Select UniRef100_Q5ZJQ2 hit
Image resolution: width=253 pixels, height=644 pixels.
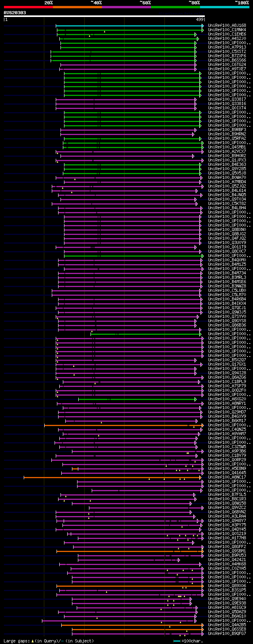tap(227, 186)
